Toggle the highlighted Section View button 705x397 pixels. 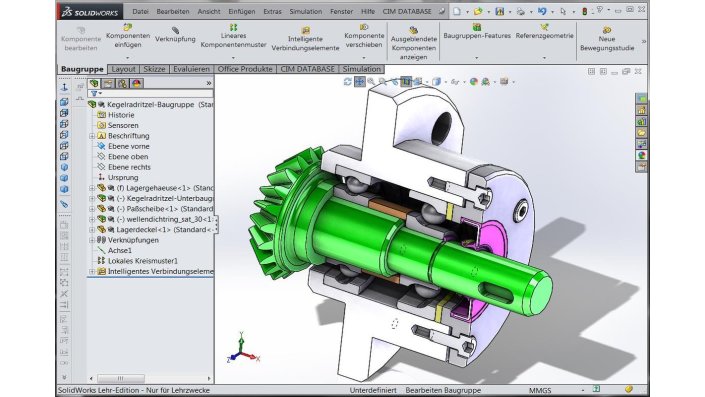(x=406, y=81)
